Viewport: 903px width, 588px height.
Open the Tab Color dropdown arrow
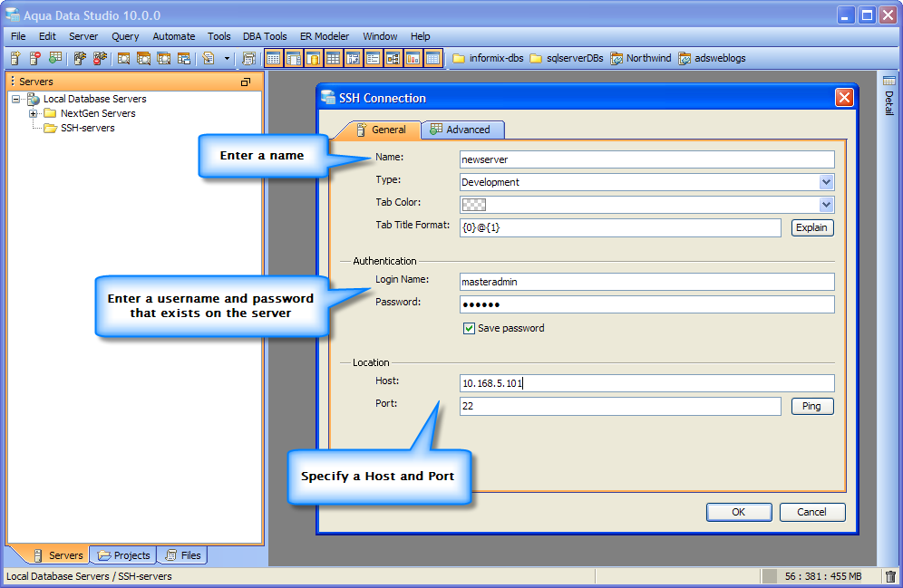(827, 205)
